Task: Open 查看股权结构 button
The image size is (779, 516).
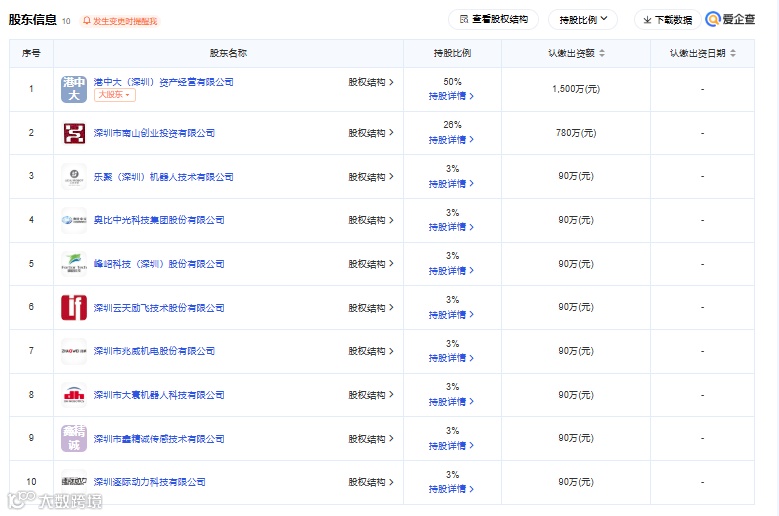Action: coord(493,19)
